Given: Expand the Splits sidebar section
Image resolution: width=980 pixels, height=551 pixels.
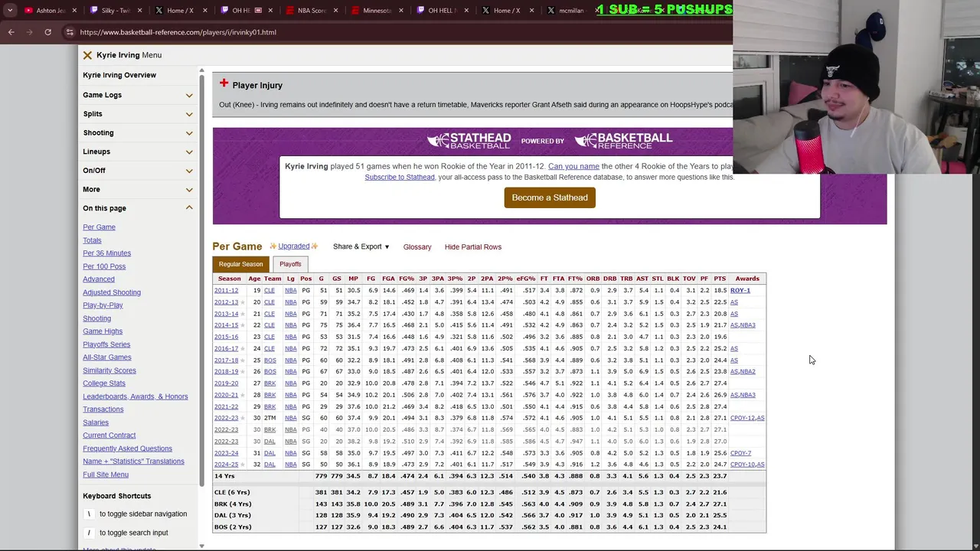Looking at the screenshot, I should (x=189, y=114).
